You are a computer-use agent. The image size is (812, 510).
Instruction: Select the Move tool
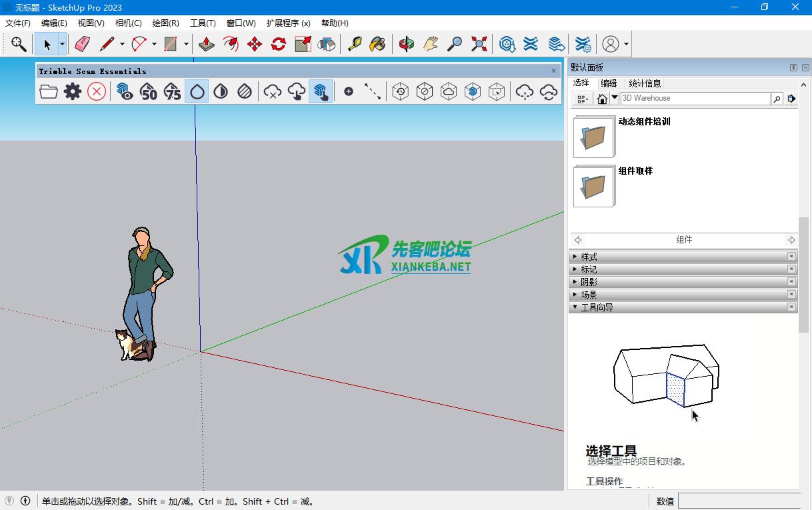[x=255, y=44]
